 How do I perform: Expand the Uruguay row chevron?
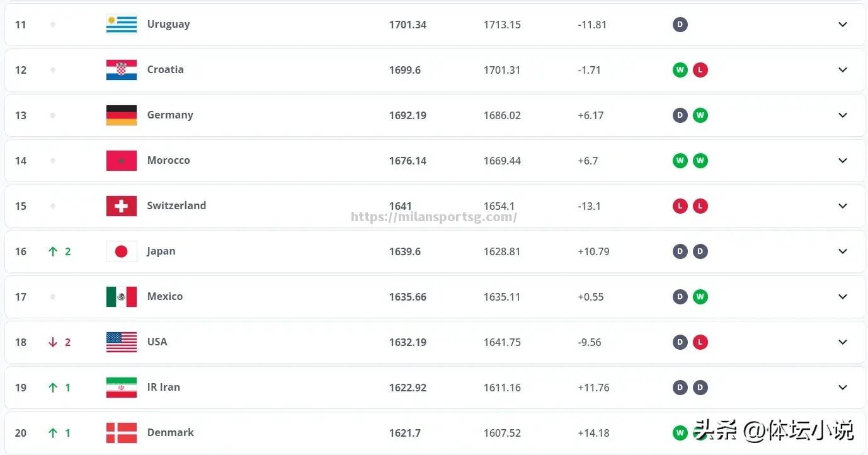pyautogui.click(x=843, y=25)
